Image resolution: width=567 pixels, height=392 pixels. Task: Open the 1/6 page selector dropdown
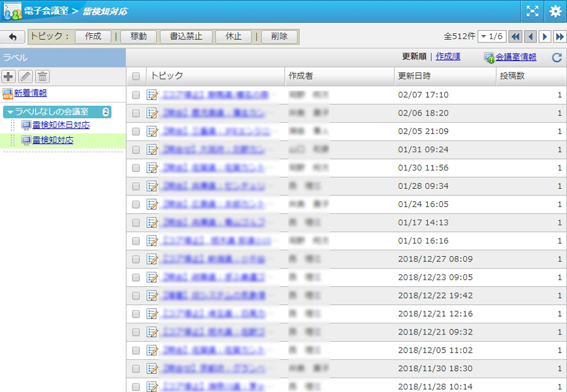[491, 37]
